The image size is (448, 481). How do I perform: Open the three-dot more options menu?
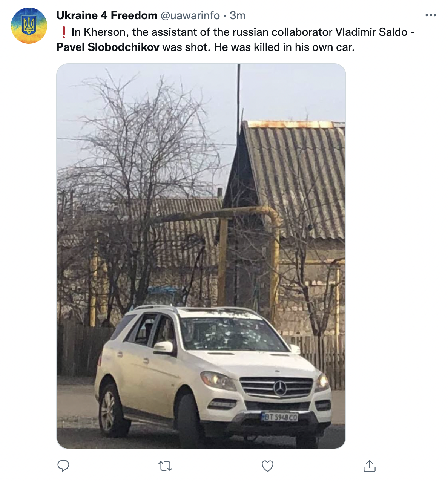[x=430, y=15]
